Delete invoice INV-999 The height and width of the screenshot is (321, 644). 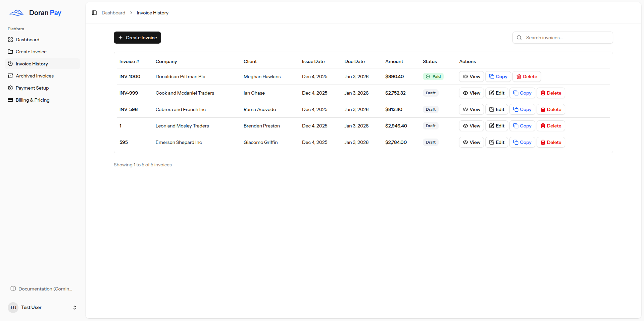coord(550,93)
